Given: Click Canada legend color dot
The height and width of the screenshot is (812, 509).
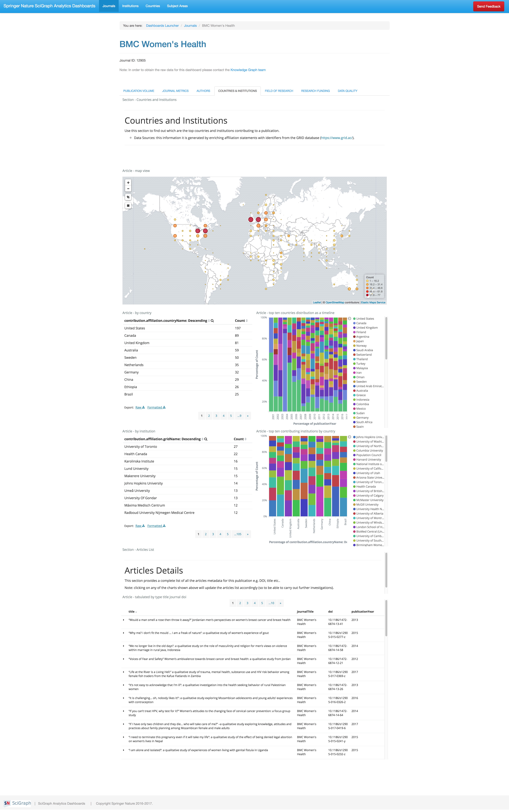Looking at the screenshot, I should 354,323.
